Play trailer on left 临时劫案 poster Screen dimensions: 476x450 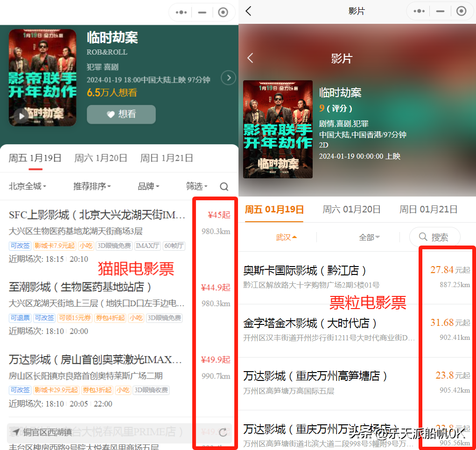[21, 116]
